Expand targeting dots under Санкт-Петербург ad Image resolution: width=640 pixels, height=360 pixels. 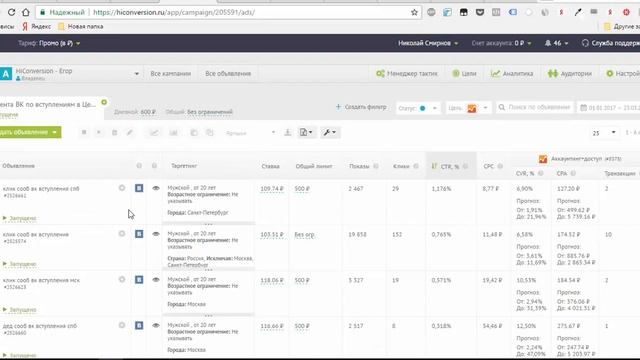click(x=208, y=223)
